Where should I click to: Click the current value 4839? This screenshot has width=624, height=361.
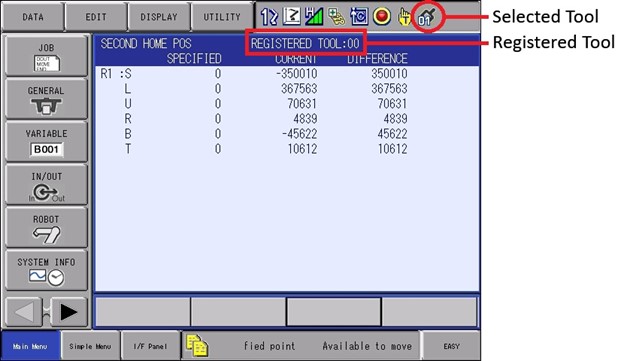(305, 119)
